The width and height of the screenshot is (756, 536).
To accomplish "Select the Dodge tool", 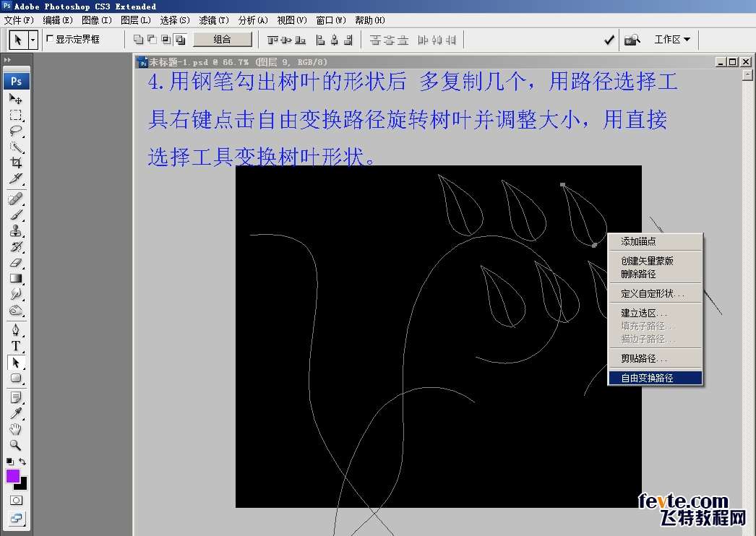I will [16, 310].
